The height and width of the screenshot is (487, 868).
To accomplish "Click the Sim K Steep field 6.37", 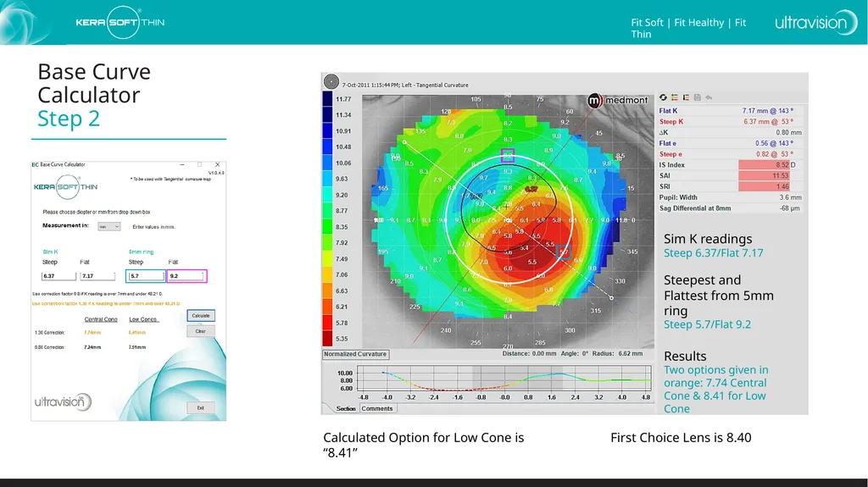I will click(x=58, y=275).
